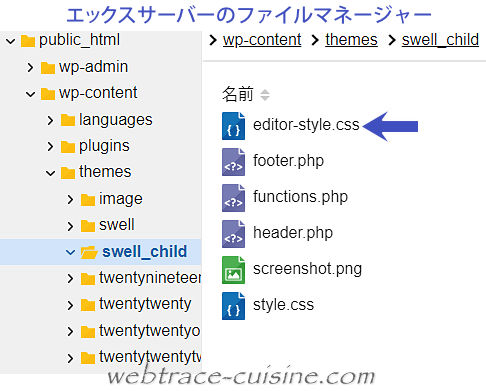Expand the image folder
Image resolution: width=486 pixels, height=391 pixels.
pyautogui.click(x=70, y=199)
